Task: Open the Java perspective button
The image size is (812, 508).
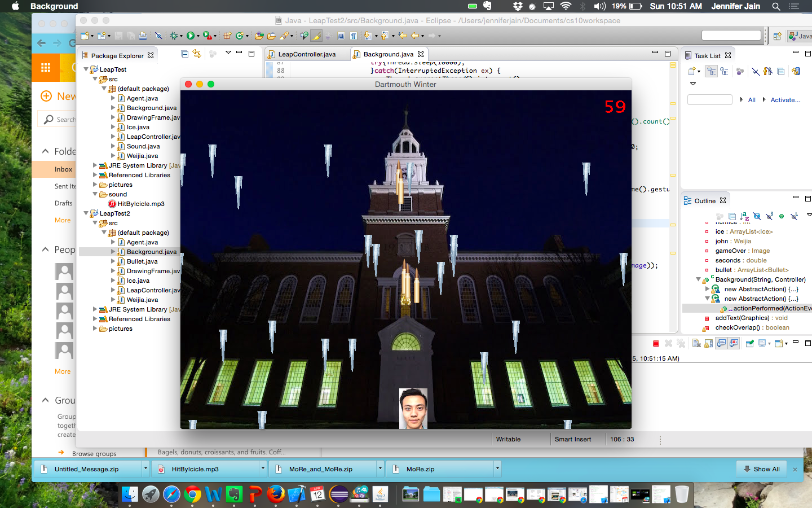Action: (x=800, y=36)
